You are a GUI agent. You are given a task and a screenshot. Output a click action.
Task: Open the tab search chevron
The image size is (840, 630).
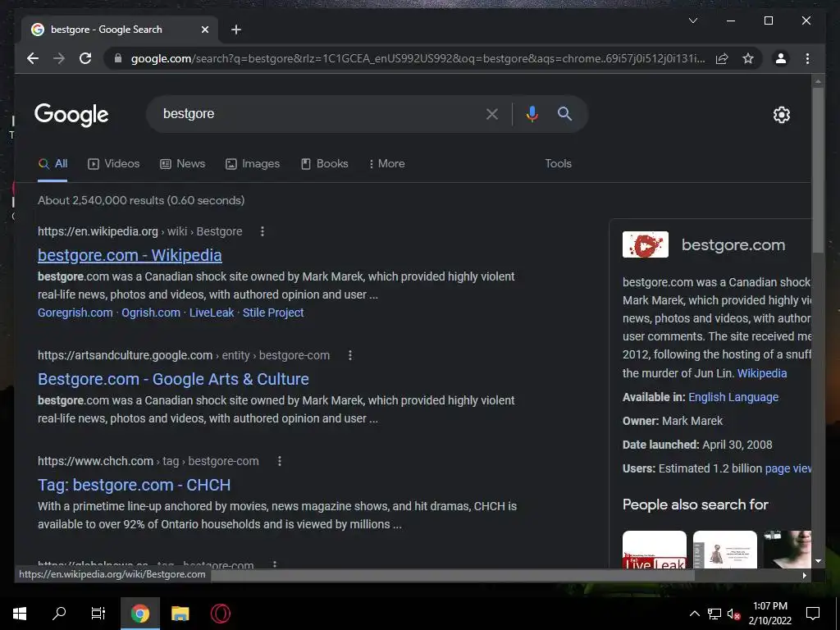coord(692,21)
